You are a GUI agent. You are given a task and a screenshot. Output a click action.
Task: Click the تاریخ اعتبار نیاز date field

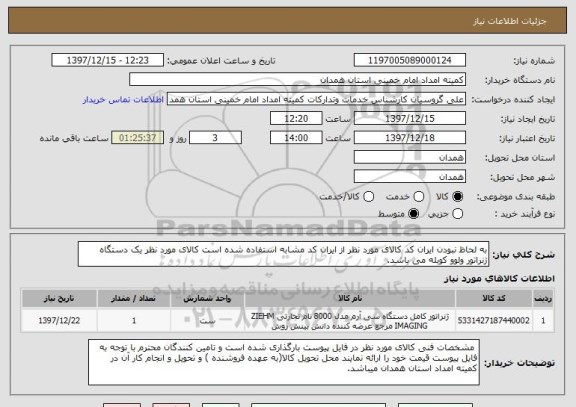click(x=410, y=138)
